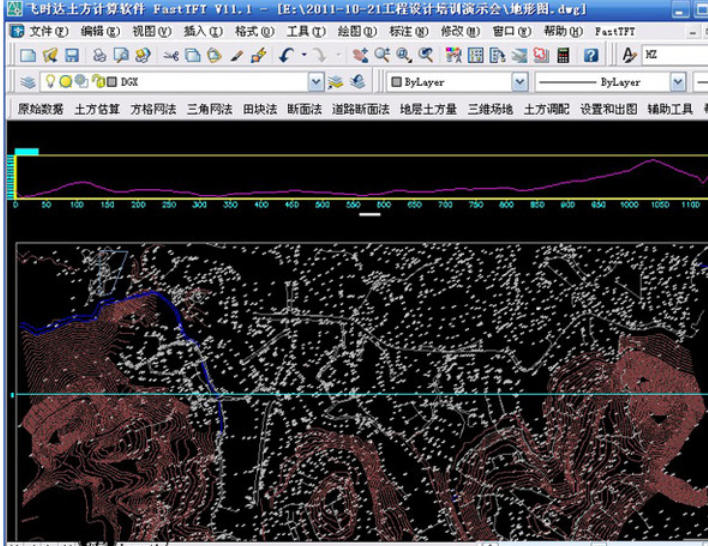Click the 方格网法 toolbar button

(x=153, y=109)
